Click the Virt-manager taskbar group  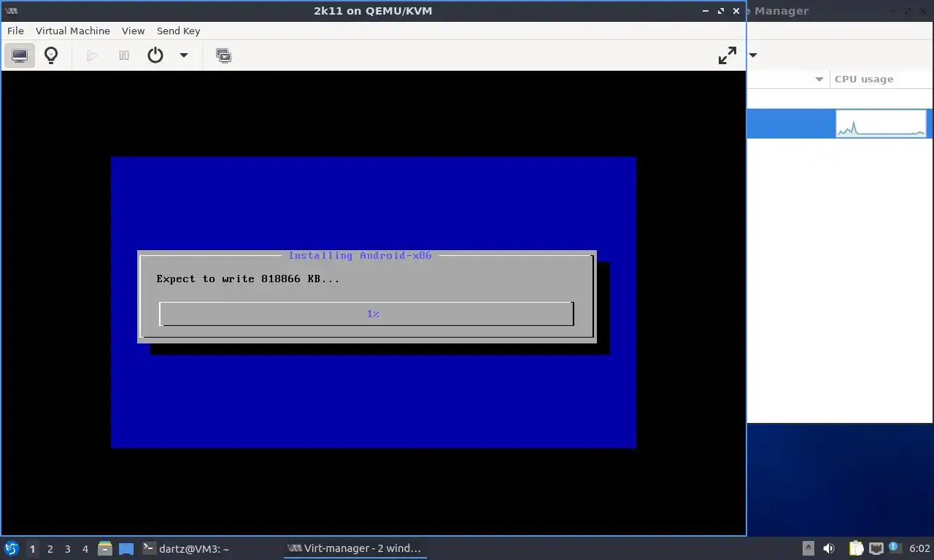[355, 548]
